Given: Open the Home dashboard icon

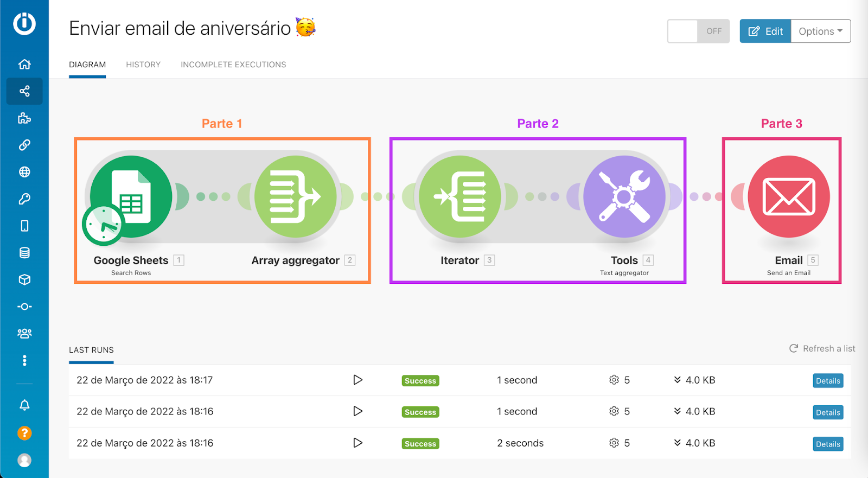Looking at the screenshot, I should [24, 64].
